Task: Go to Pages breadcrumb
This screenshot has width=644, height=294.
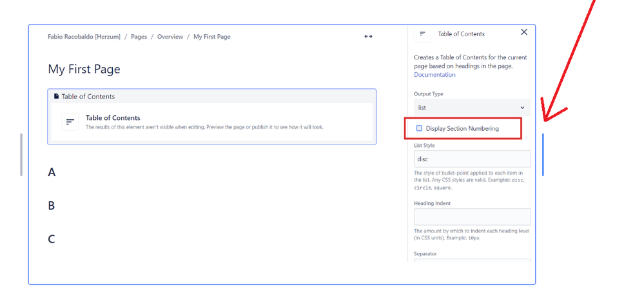Action: 139,37
